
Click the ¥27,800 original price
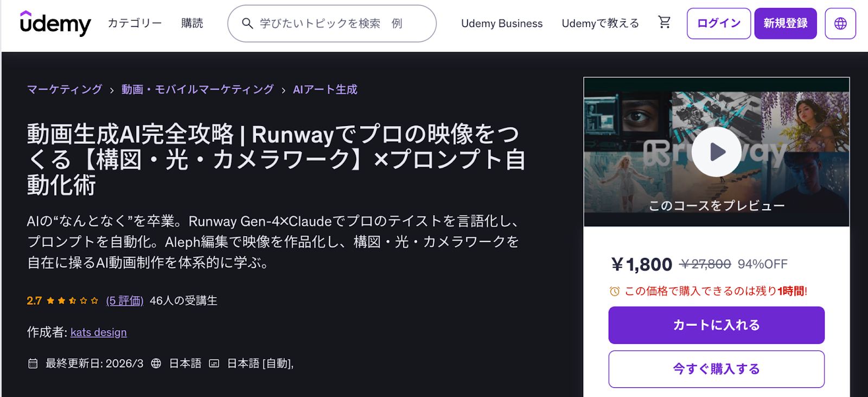pos(705,264)
